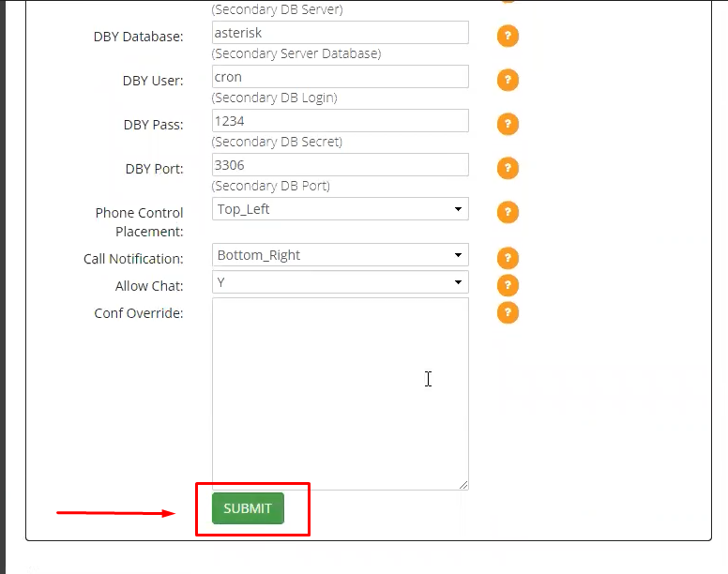Click the "(Secondary DB Secret)" hint text
728x574 pixels.
coord(277,142)
